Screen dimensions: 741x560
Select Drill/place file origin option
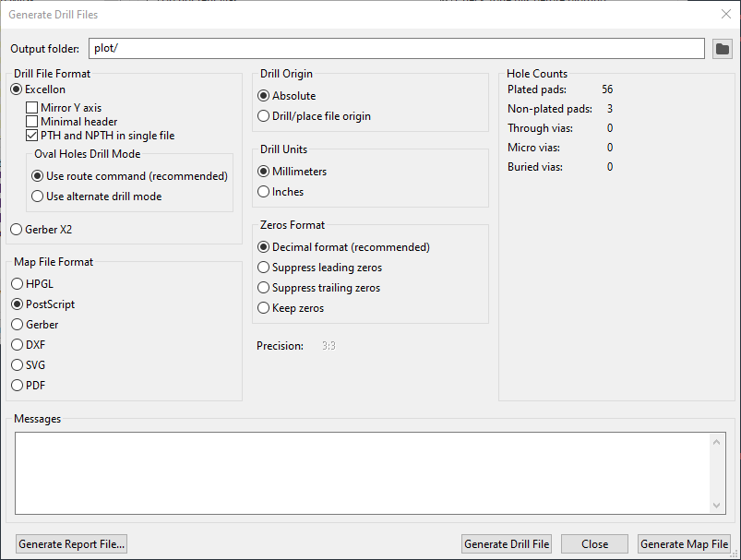(264, 116)
